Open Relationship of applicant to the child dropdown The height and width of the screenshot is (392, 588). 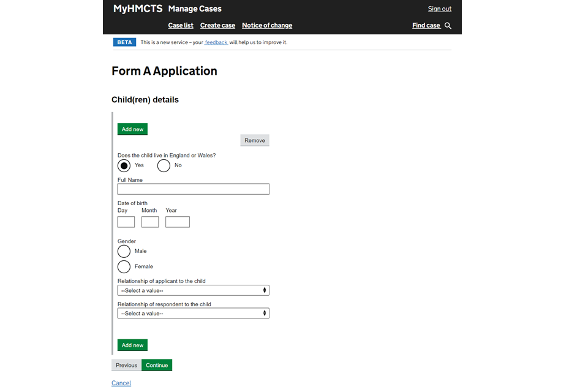tap(193, 290)
